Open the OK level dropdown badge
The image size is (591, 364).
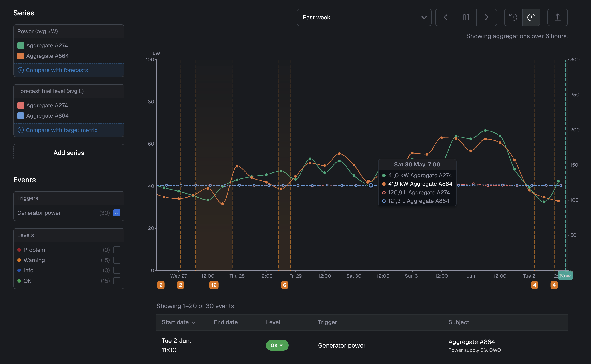click(x=277, y=345)
